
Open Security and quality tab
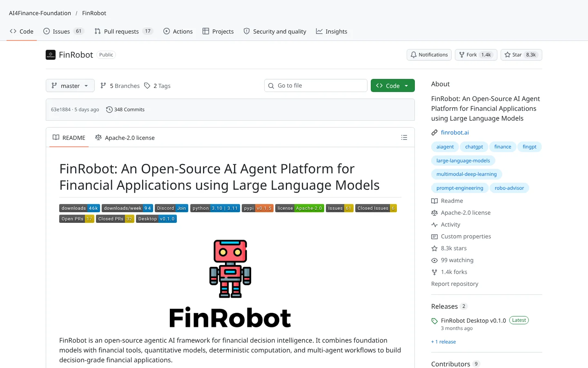point(275,31)
